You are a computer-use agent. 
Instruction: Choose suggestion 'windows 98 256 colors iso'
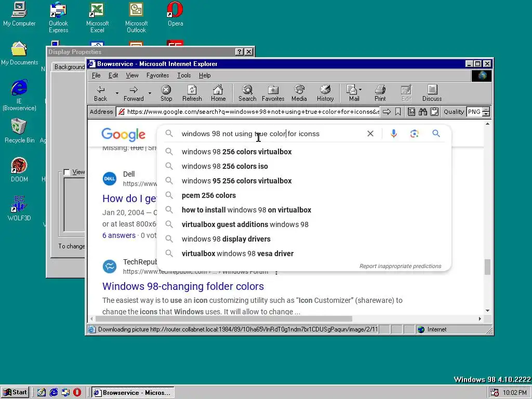(x=304, y=166)
